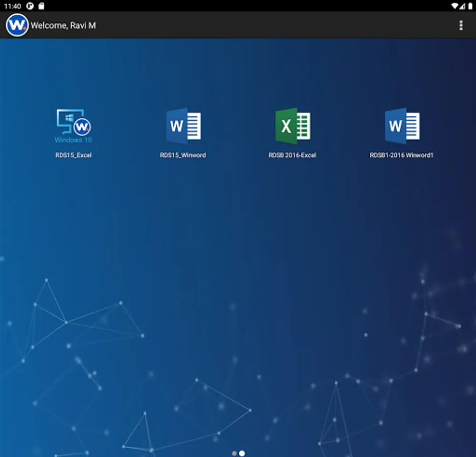Tap the circular P notification icon
The image size is (476, 457).
pos(30,6)
